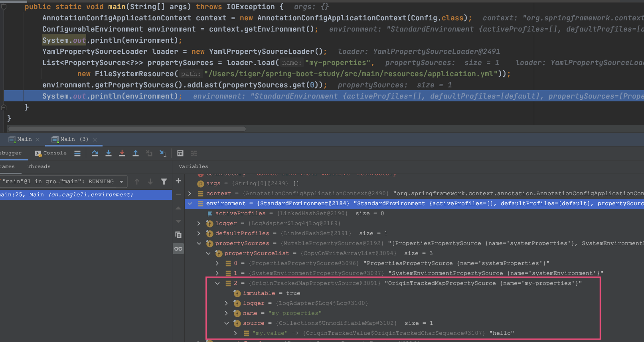Select previous frame with up arrow
Viewport: 644px width, 342px height.
[x=137, y=182]
